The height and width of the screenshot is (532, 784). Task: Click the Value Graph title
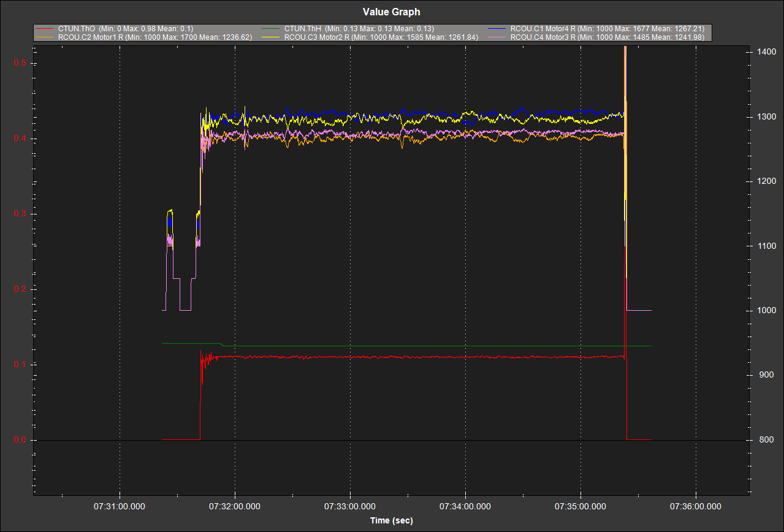(x=391, y=12)
